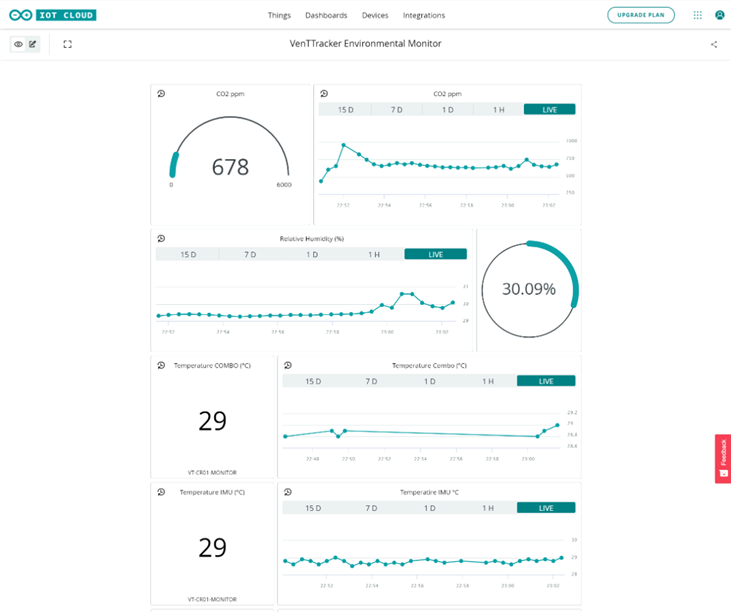Select 1 H range on Humidity chart
Viewport: 731px width, 612px height.
pos(374,254)
